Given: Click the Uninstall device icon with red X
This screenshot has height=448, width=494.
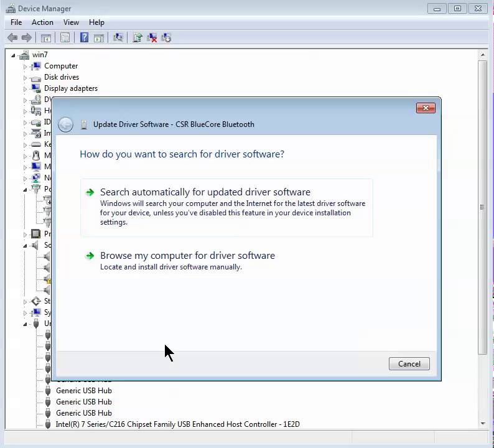Looking at the screenshot, I should [152, 38].
